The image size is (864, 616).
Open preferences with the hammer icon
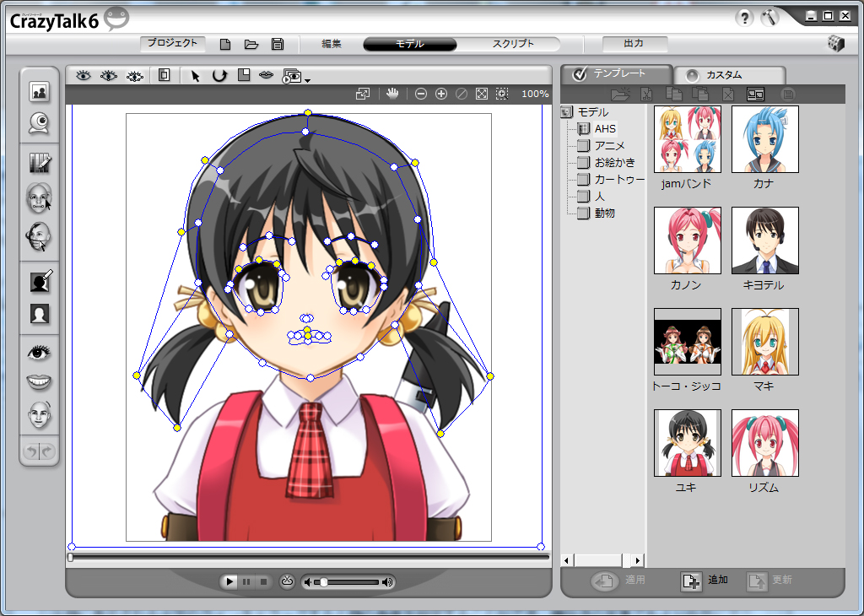(769, 18)
